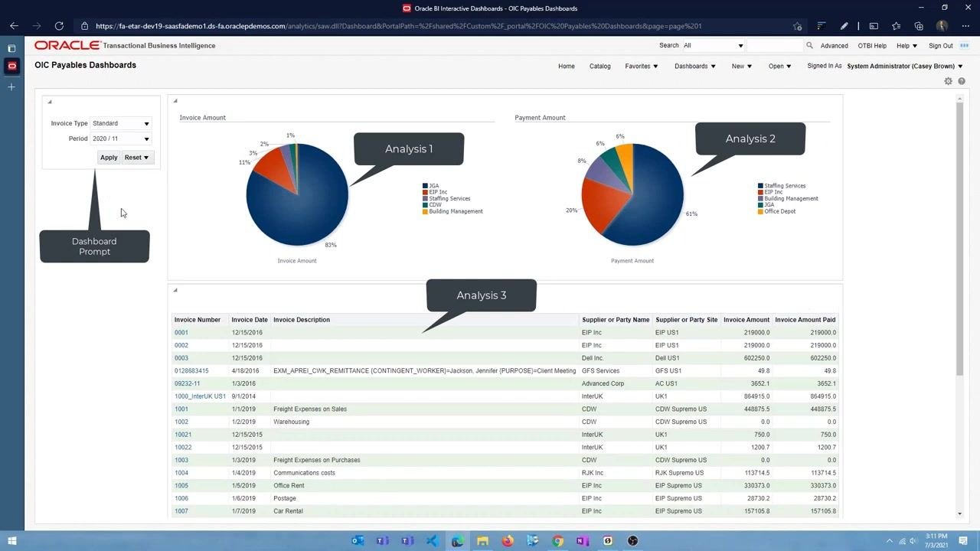Open Outlook from the taskbar

(358, 541)
